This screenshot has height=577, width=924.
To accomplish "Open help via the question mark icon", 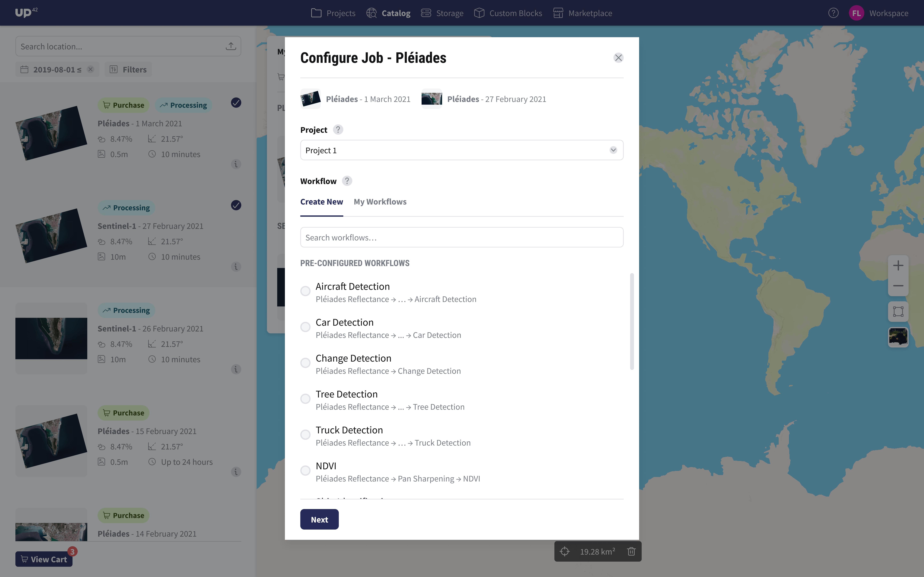I will point(833,13).
